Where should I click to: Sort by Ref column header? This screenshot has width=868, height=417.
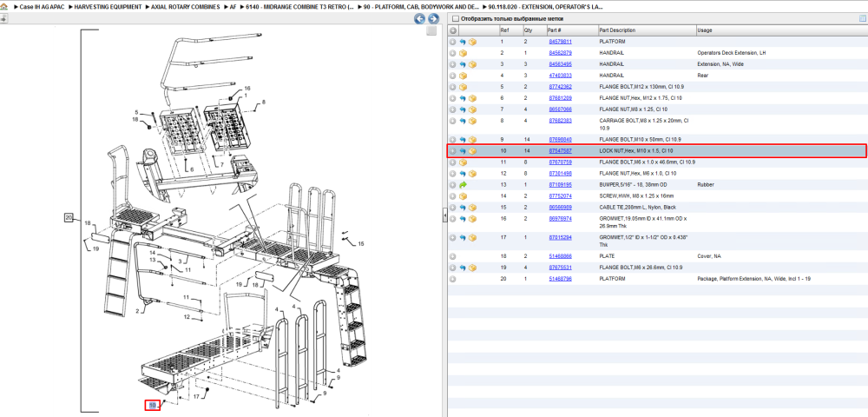(510, 30)
